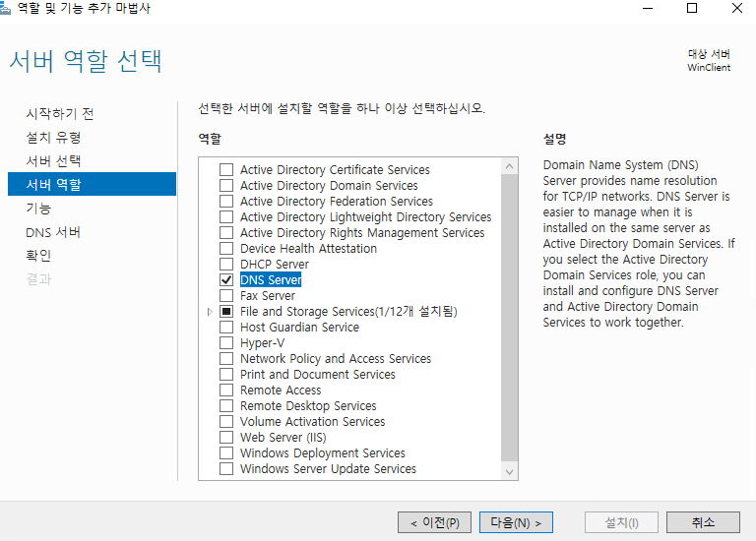
Task: Click the roles list scrollbar thumb
Action: [x=509, y=318]
